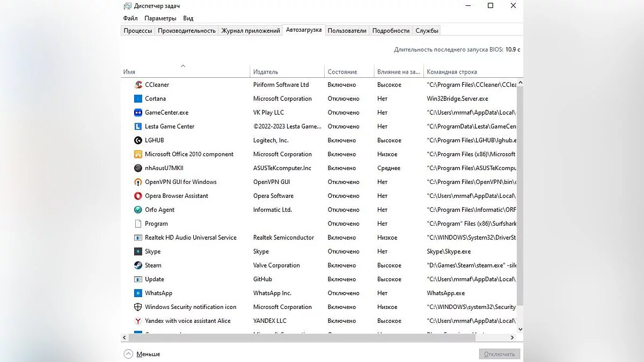Click the Skype app icon
This screenshot has height=362, width=644.
tap(138, 252)
